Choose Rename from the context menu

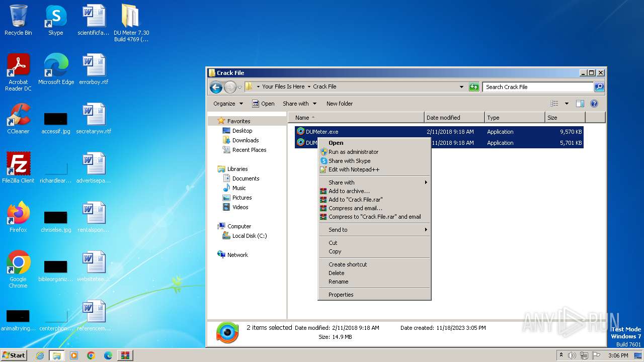pos(375,282)
